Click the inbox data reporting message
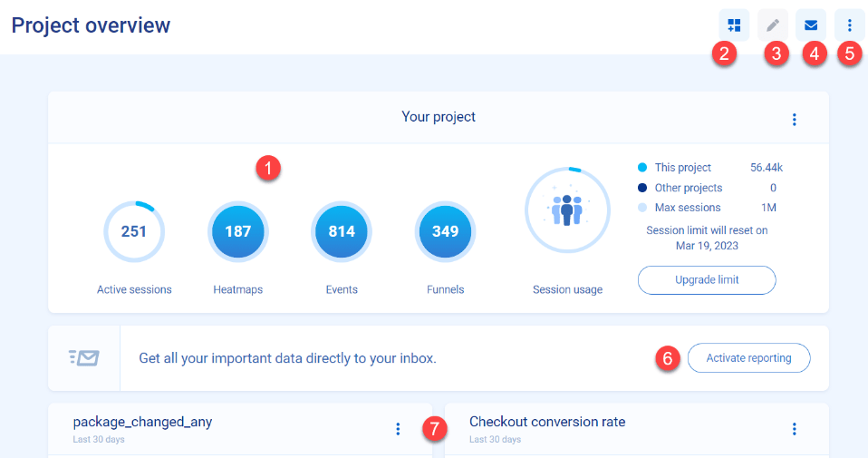Screen dimensions: 868x458 point(287,358)
